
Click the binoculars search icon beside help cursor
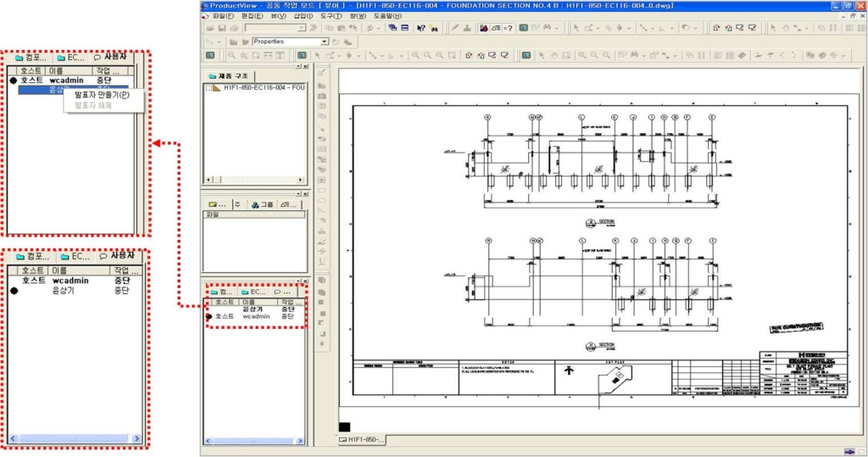[x=433, y=28]
